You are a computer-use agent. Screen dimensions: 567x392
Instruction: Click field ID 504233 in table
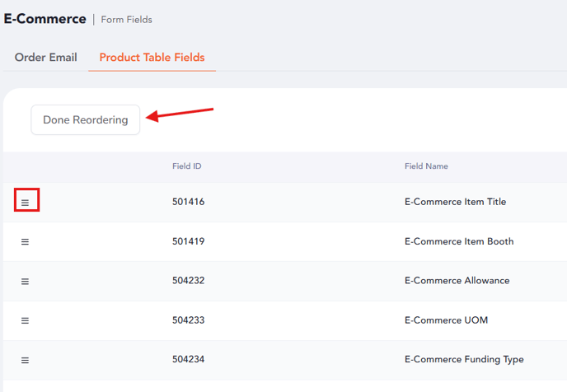[x=189, y=320]
